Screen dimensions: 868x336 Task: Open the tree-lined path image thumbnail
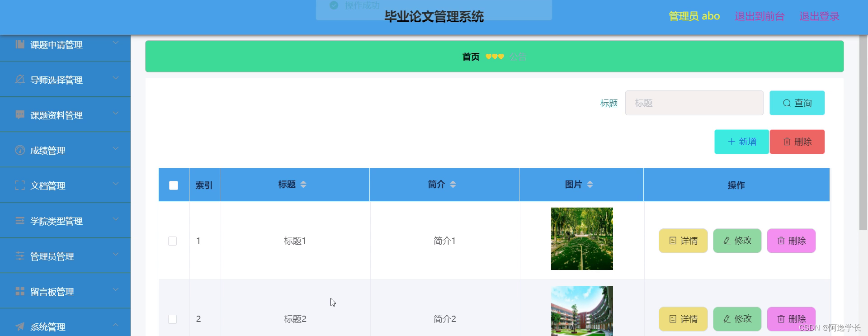[582, 239]
